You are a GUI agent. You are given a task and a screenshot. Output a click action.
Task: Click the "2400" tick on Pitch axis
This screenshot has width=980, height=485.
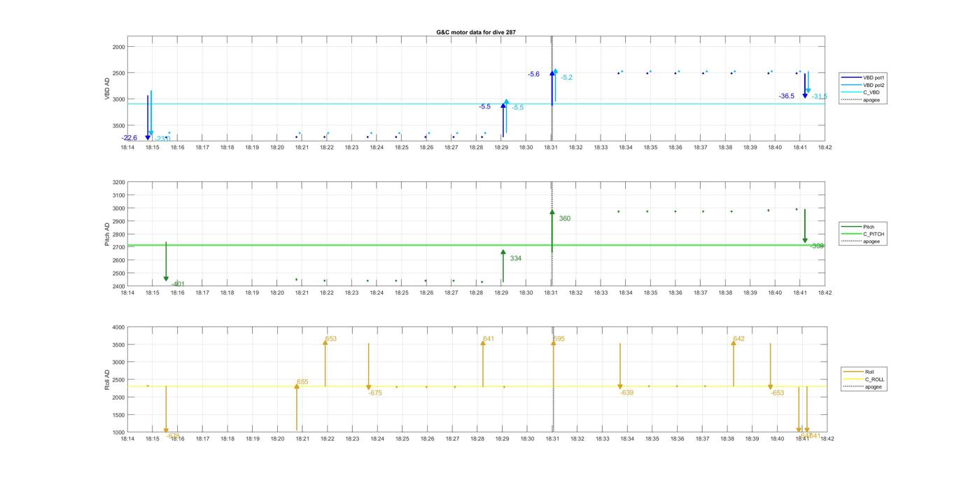click(x=118, y=286)
